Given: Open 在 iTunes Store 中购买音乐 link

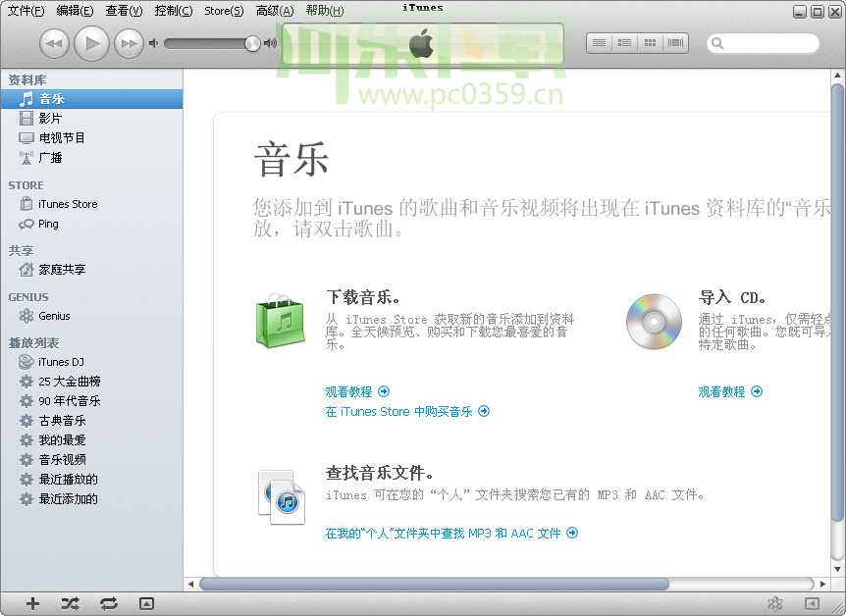Looking at the screenshot, I should [x=405, y=411].
